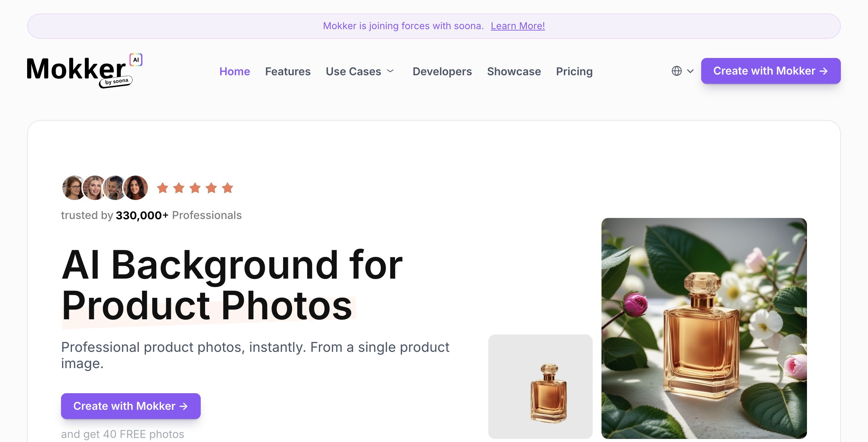The image size is (868, 442).
Task: Click the first rating star
Action: click(x=163, y=188)
